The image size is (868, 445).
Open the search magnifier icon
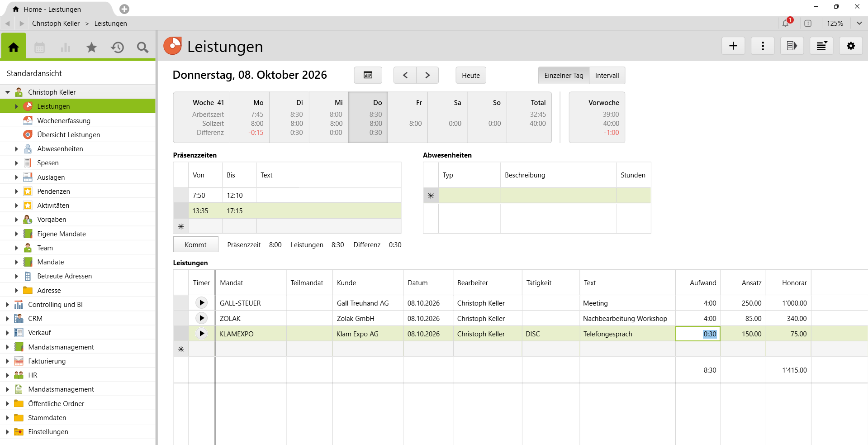pos(142,47)
